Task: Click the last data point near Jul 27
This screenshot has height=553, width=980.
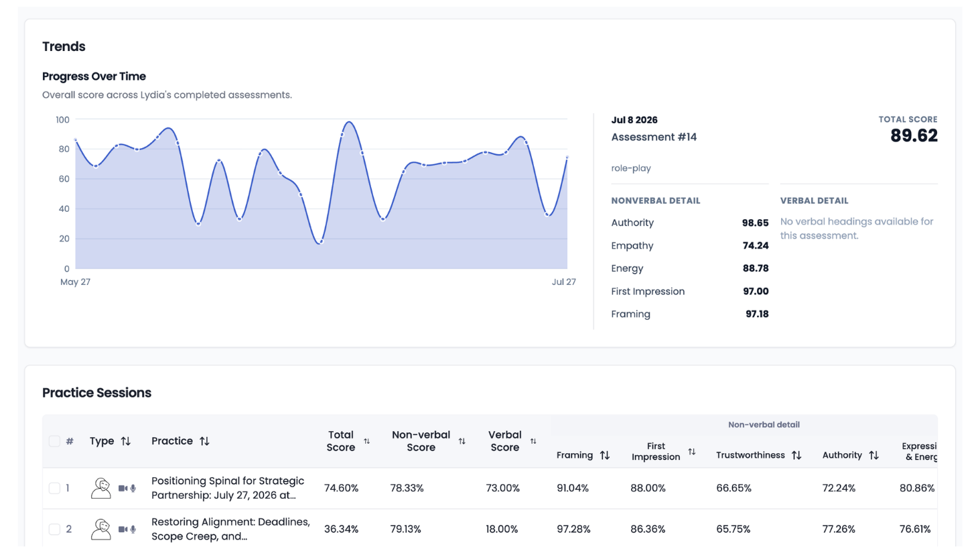Action: pyautogui.click(x=567, y=158)
